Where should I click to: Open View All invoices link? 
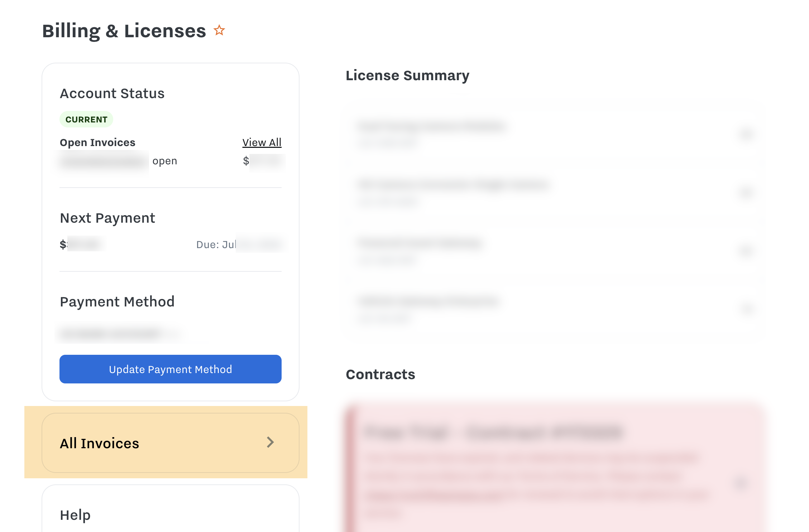click(x=262, y=142)
